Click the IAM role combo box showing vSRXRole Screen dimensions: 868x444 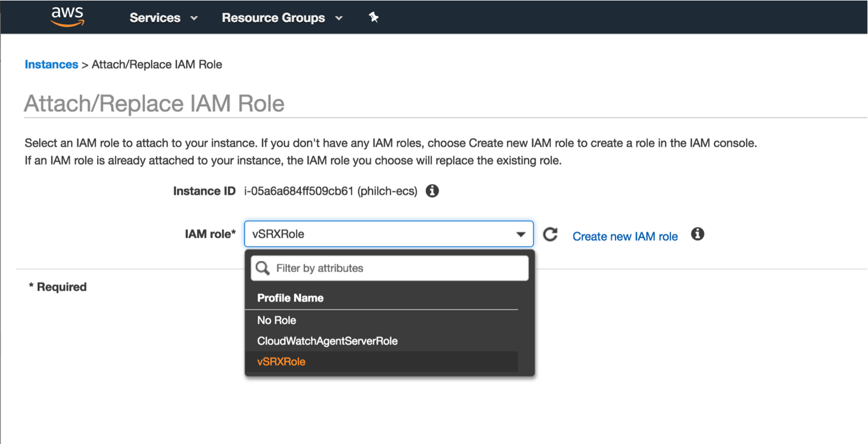pos(380,234)
